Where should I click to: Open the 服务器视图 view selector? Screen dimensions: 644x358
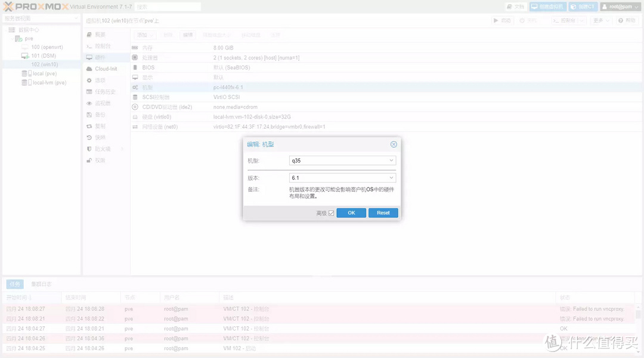[x=41, y=18]
